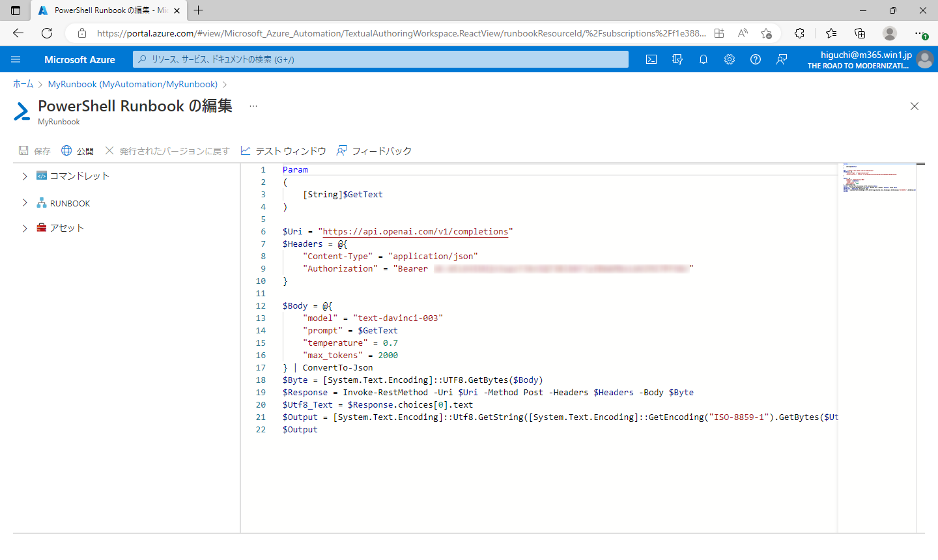Reload the page in the browser
Image resolution: width=938 pixels, height=560 pixels.
pyautogui.click(x=47, y=33)
